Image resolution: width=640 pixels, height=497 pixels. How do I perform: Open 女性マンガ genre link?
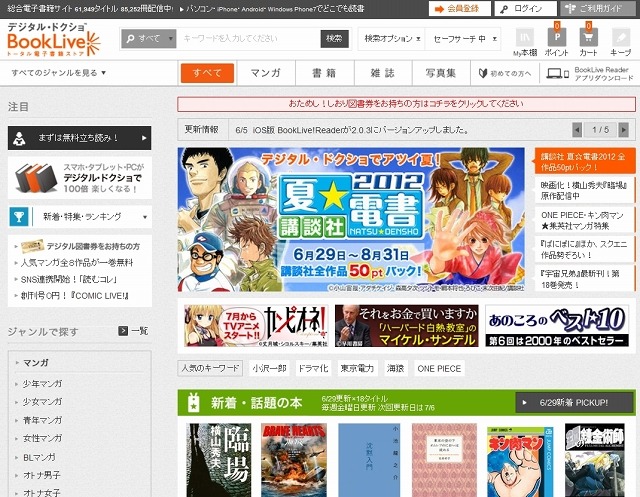[42, 438]
